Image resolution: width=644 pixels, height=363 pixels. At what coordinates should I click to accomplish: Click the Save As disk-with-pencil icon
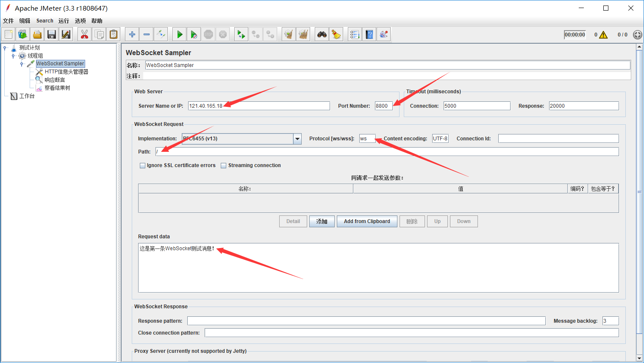point(66,34)
